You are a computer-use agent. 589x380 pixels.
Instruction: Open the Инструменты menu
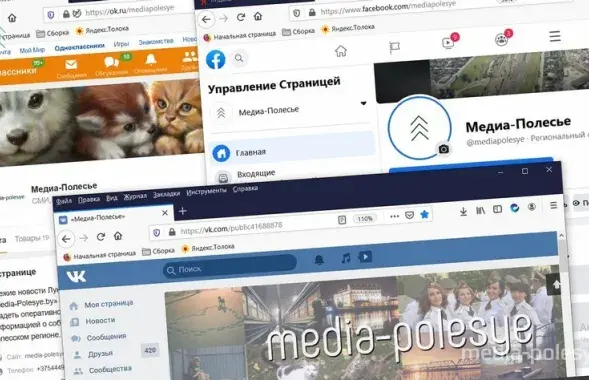206,191
